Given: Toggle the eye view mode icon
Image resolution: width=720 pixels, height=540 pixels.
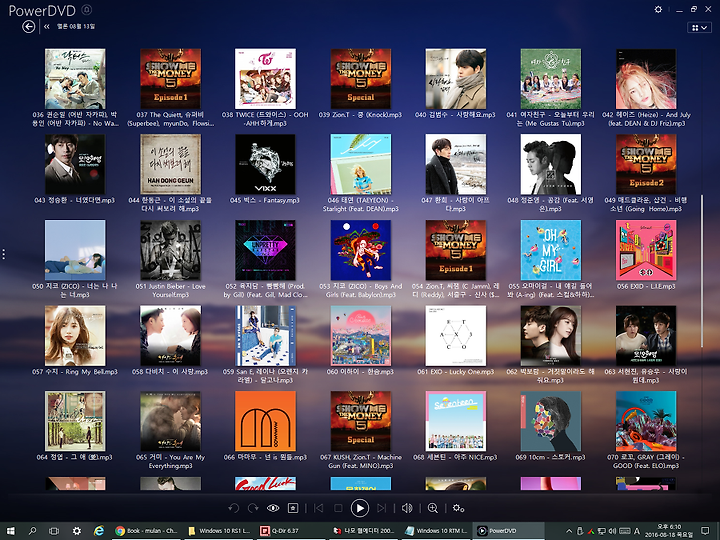Looking at the screenshot, I should 273,508.
